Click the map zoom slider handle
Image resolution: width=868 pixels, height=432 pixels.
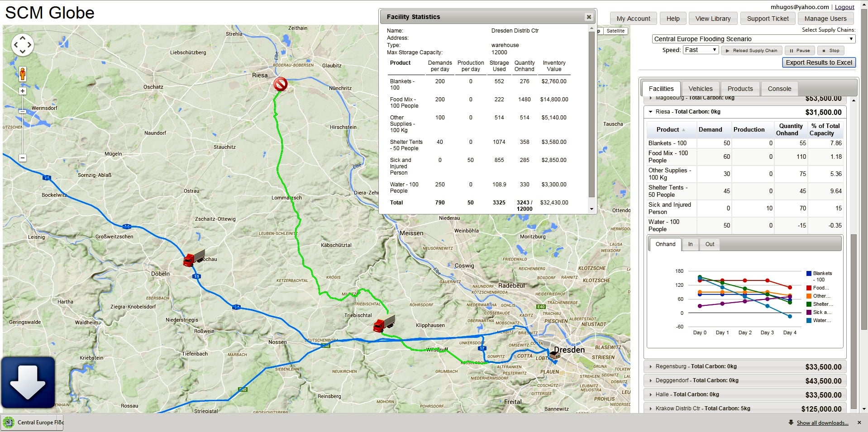tap(23, 111)
